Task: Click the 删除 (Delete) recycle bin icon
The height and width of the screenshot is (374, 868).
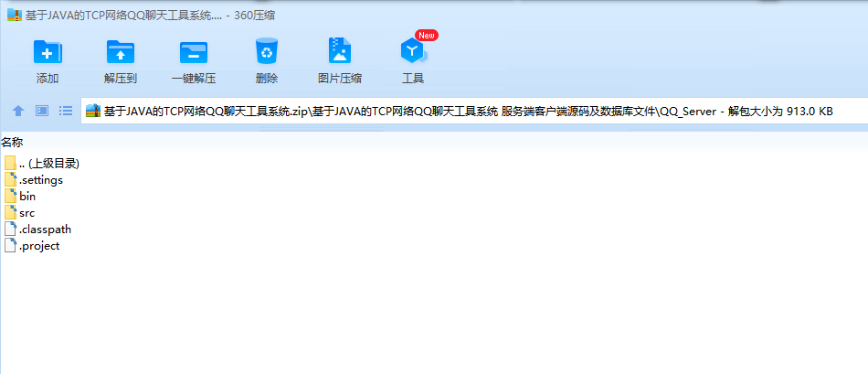Action: pyautogui.click(x=267, y=51)
